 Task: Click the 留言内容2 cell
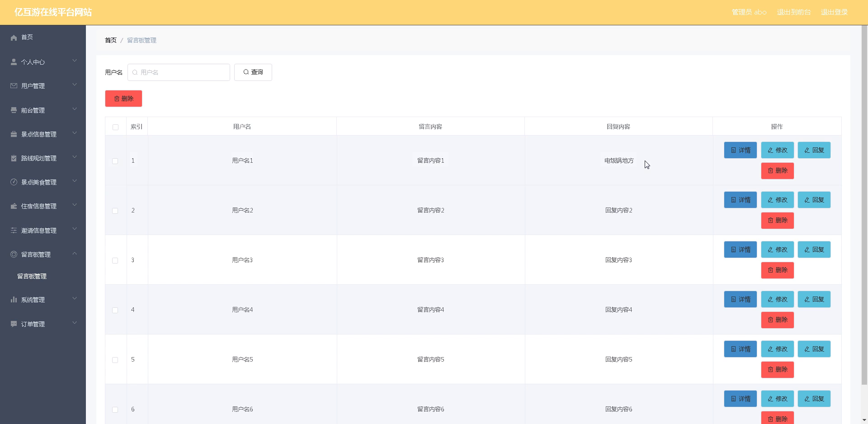(430, 210)
